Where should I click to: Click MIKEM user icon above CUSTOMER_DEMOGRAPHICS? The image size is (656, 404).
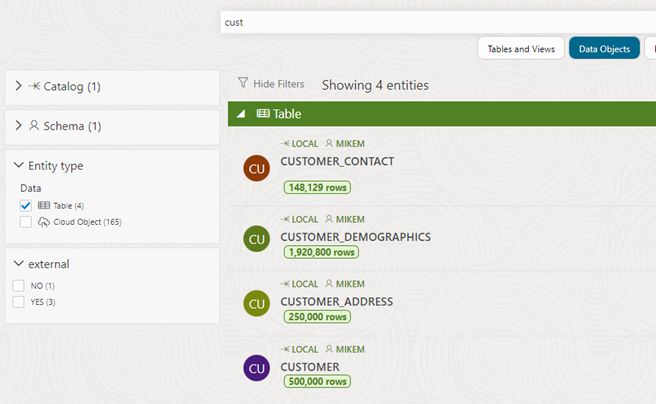point(329,219)
